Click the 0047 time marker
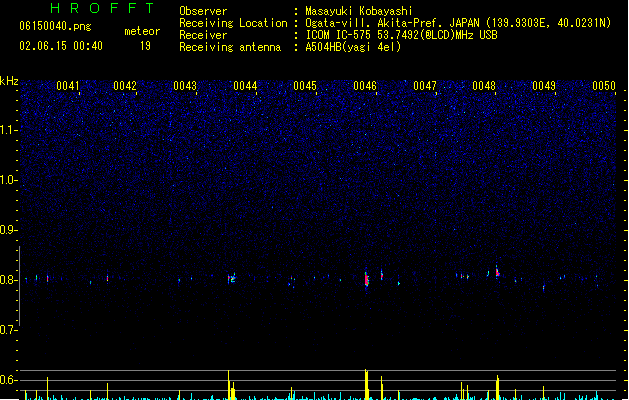 pyautogui.click(x=425, y=86)
